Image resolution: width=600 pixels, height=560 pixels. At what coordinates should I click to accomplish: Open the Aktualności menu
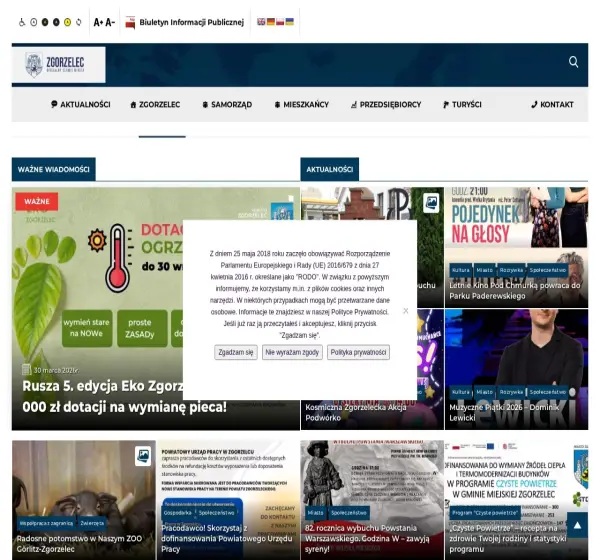(81, 104)
